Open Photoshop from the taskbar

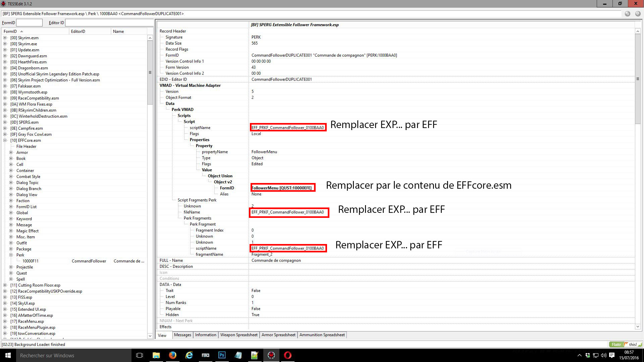(222, 355)
